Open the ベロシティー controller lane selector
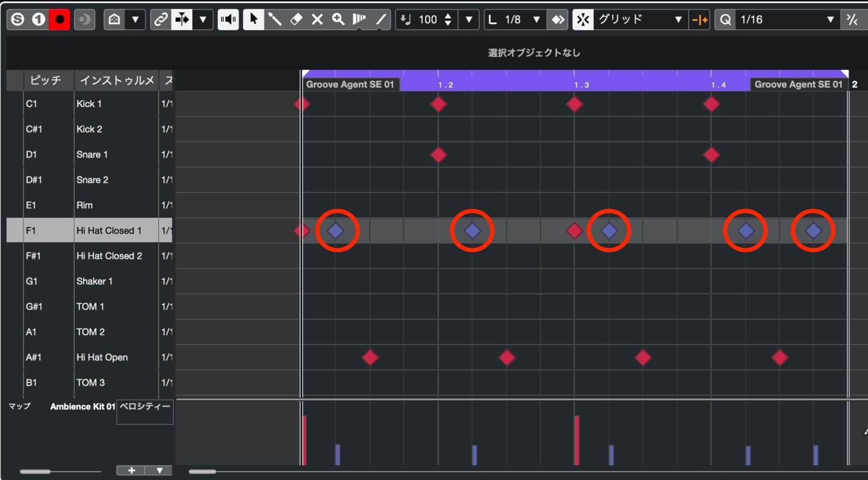Image resolution: width=868 pixels, height=480 pixels. coord(145,412)
